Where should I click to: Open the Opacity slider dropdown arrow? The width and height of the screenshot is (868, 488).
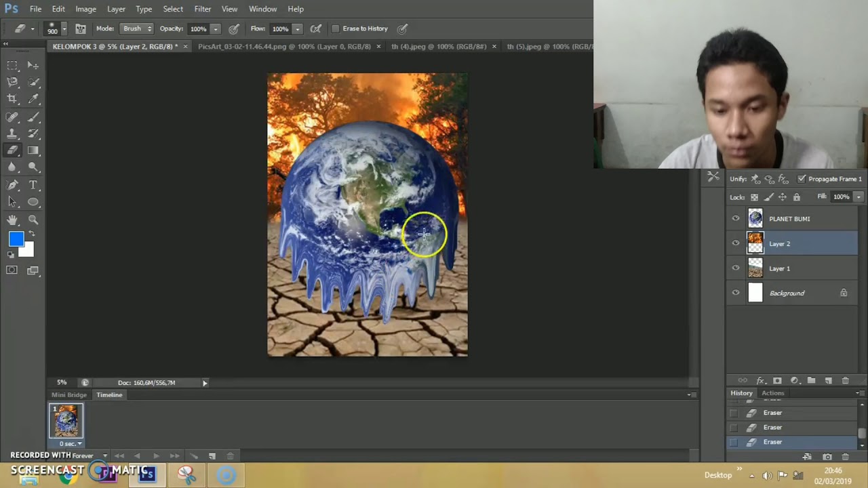tap(216, 29)
